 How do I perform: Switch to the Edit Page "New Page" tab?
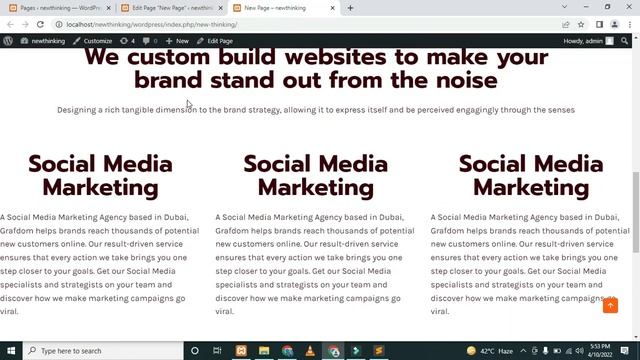click(x=171, y=8)
